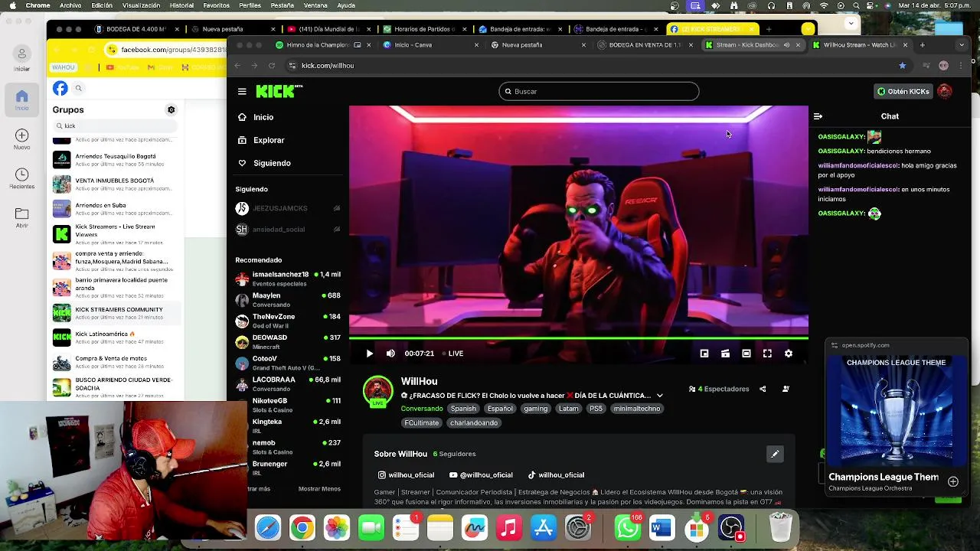Viewport: 980px width, 551px height.
Task: Open Microsoft Word from the Dock
Action: [662, 528]
